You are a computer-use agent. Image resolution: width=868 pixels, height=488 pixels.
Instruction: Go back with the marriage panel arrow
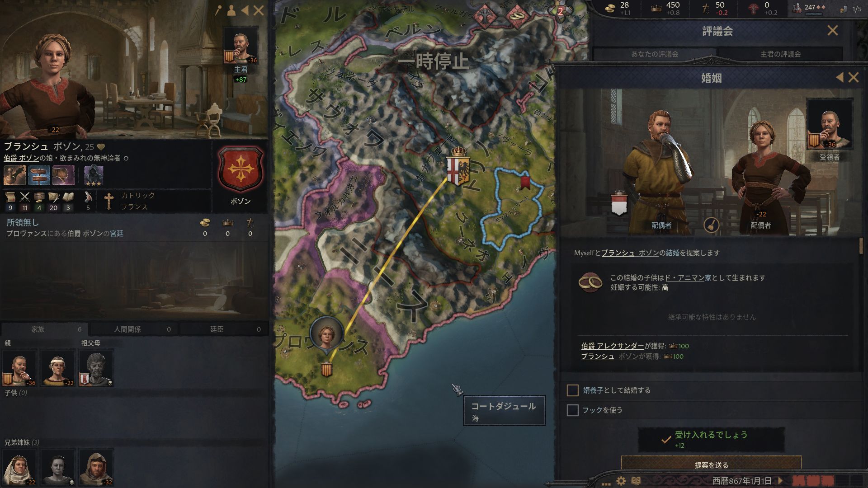(x=840, y=78)
